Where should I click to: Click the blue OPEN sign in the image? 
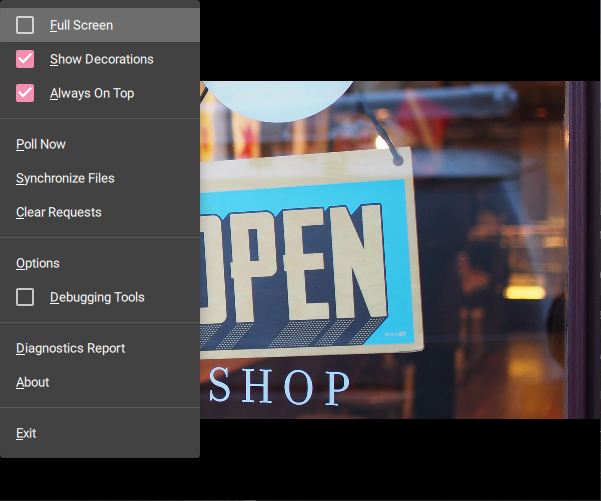pos(300,260)
